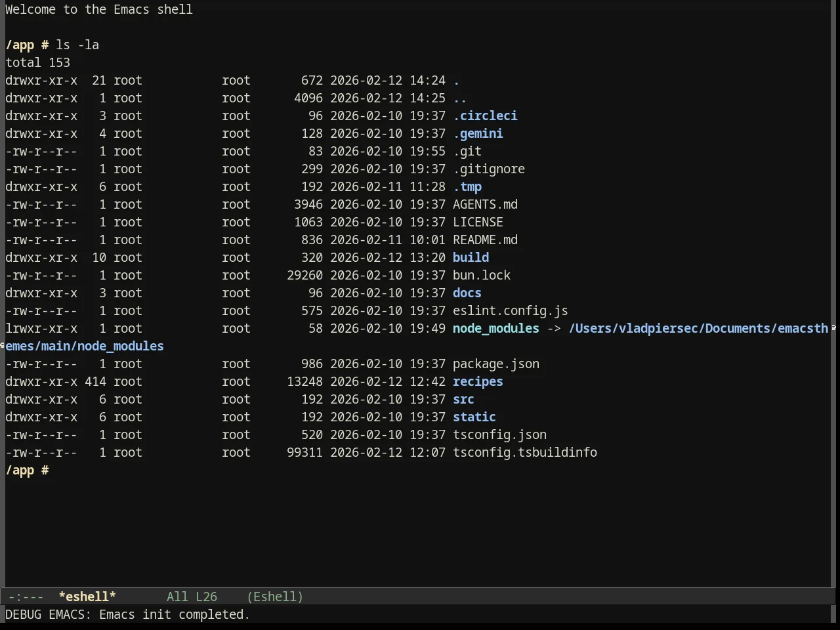Click the timestamp 2026-02-12 14:25
This screenshot has width=840, height=630.
coord(388,98)
